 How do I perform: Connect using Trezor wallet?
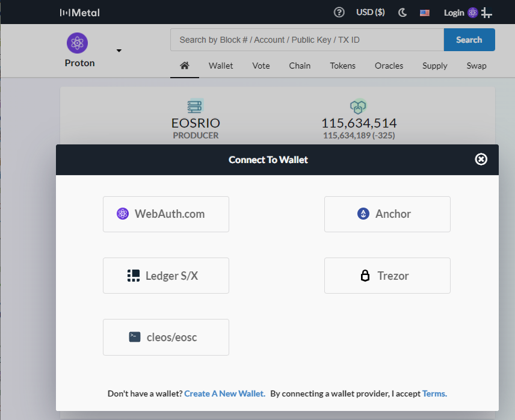pos(387,276)
